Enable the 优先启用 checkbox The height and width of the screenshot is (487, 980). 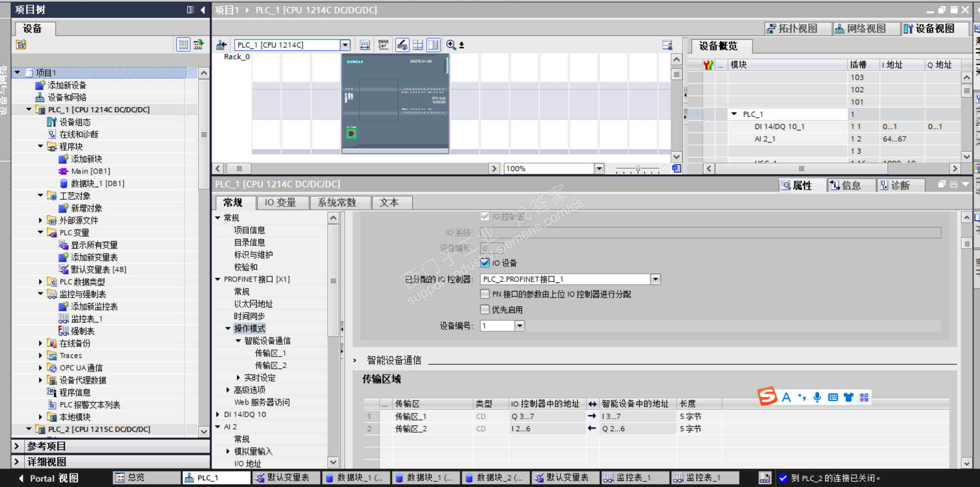(485, 309)
